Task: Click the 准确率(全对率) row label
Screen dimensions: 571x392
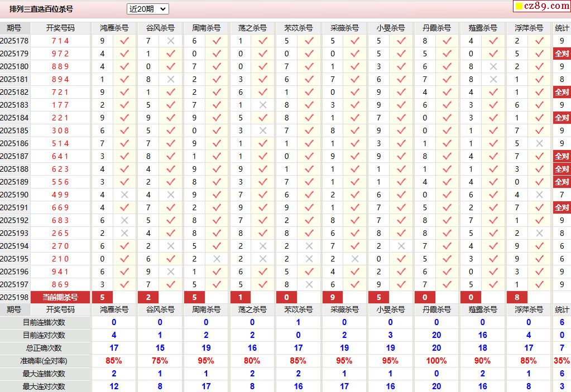Action: click(44, 361)
